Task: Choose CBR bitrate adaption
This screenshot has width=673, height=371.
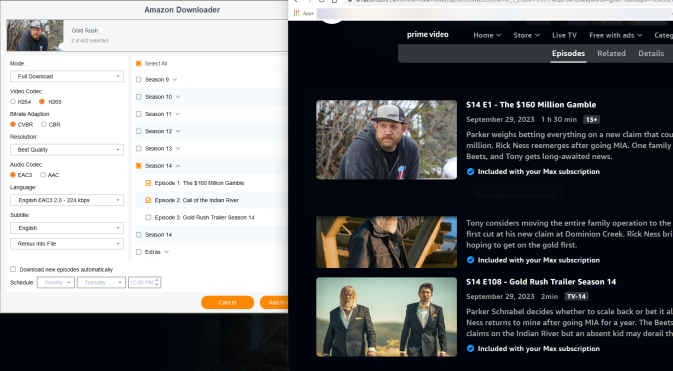Action: click(x=44, y=125)
